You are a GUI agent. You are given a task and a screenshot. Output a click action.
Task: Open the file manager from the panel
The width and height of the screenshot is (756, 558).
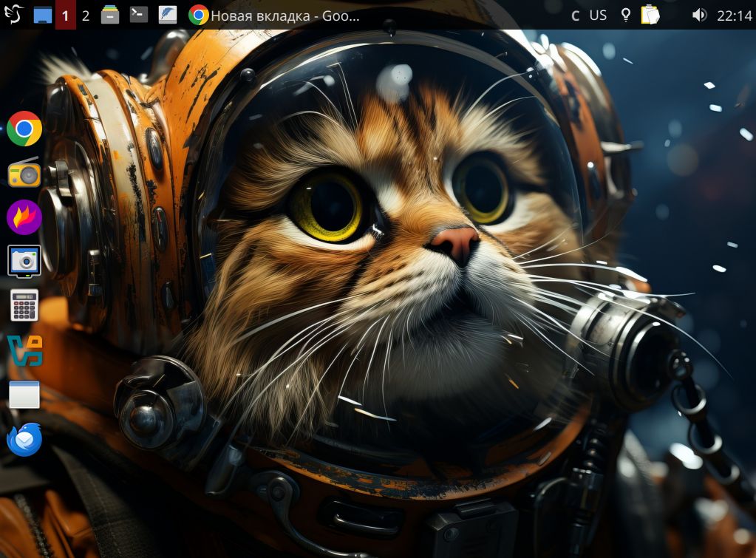[110, 15]
